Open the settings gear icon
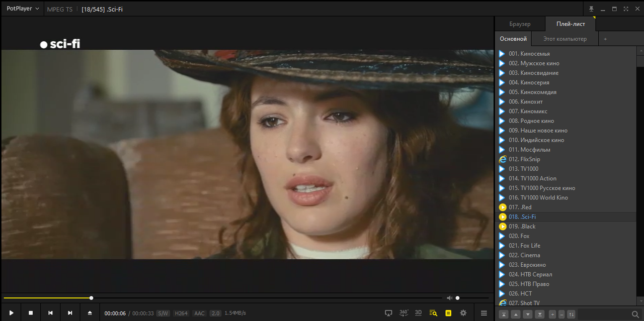Screen dimensions: 644x321 [x=463, y=313]
